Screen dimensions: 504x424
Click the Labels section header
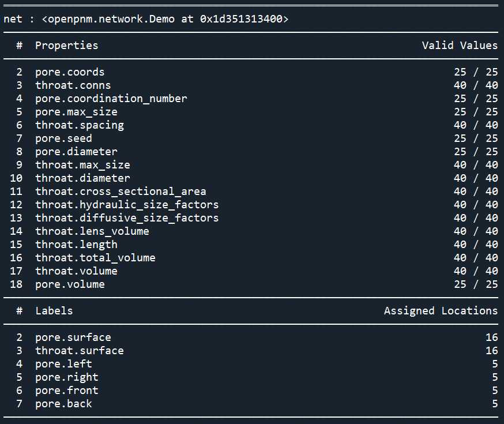pyautogui.click(x=54, y=310)
